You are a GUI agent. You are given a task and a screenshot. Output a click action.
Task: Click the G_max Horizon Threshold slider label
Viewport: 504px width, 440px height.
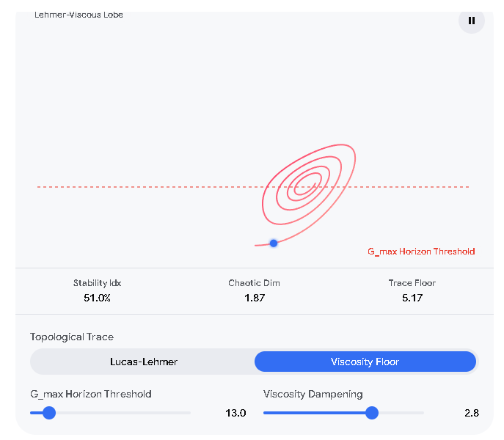click(x=91, y=394)
